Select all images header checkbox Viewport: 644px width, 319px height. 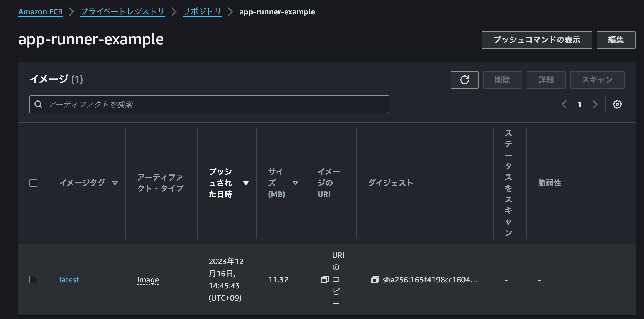33,183
